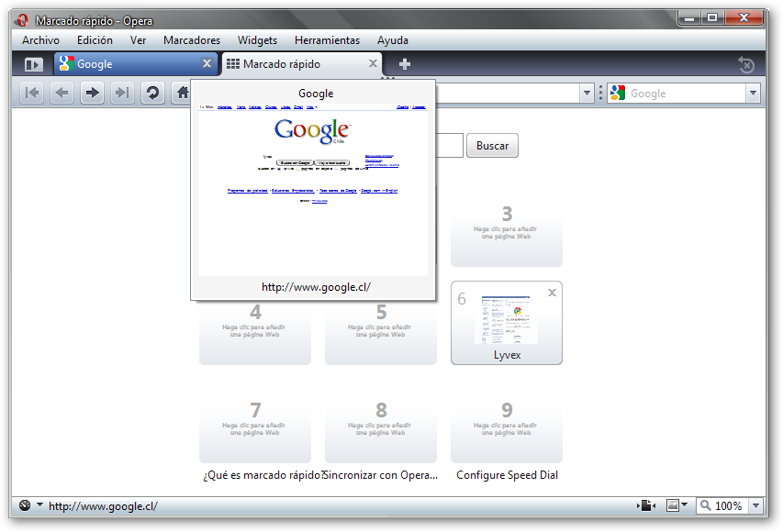783x532 pixels.
Task: Go forward with the arrow button
Action: [92, 93]
